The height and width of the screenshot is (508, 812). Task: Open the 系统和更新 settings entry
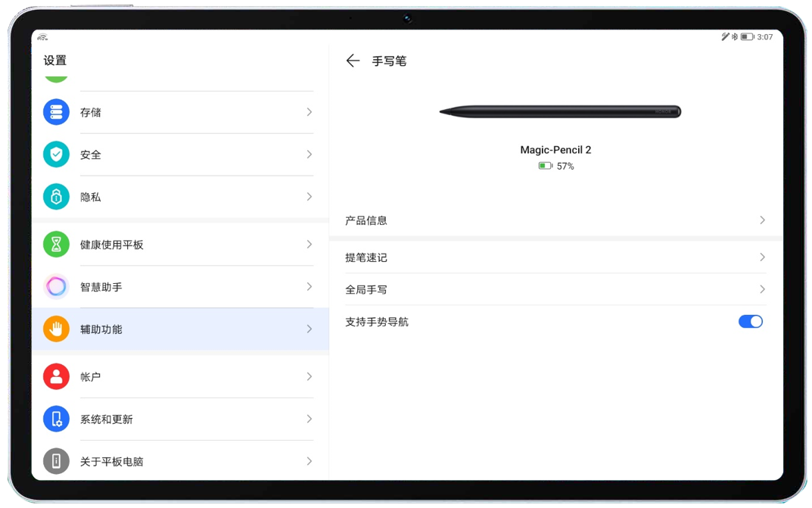click(x=107, y=419)
